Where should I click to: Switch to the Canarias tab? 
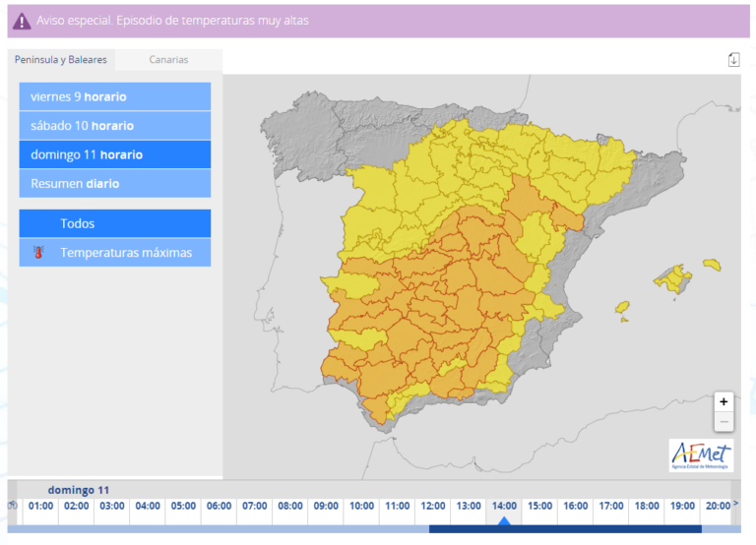[x=168, y=60]
